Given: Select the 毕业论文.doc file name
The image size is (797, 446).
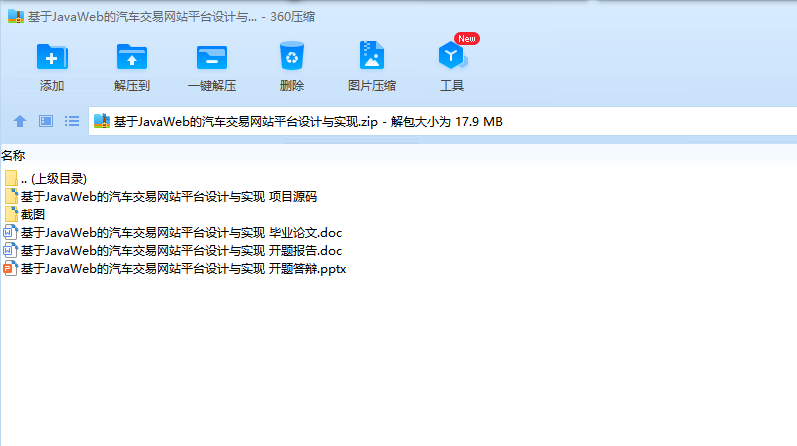Looking at the screenshot, I should pyautogui.click(x=181, y=233).
